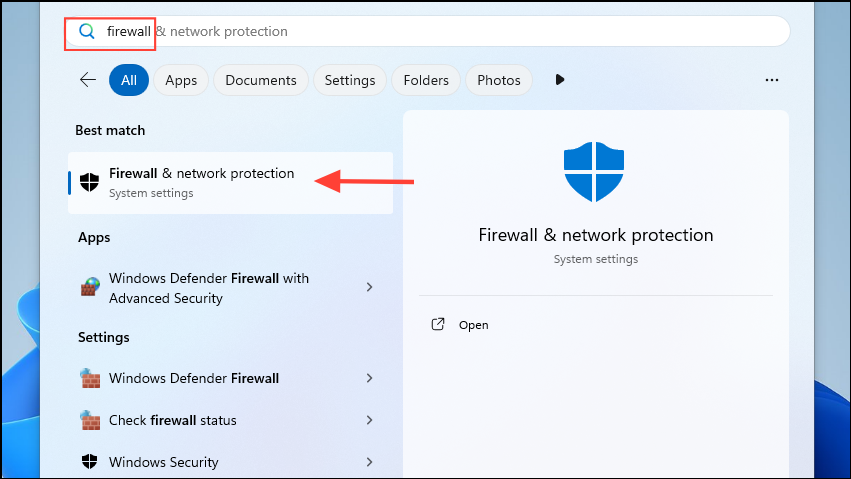Viewport: 851px width, 479px height.
Task: Click the Check firewall status icon
Action: [90, 420]
